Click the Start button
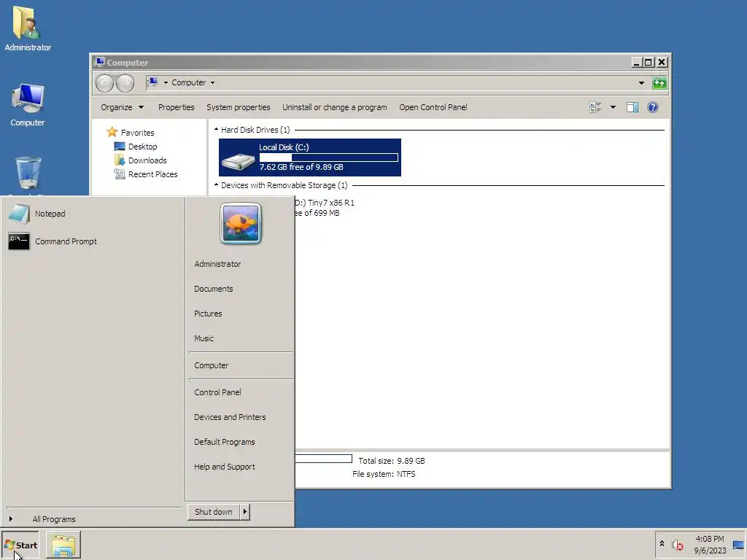This screenshot has width=747, height=560. pos(20,545)
